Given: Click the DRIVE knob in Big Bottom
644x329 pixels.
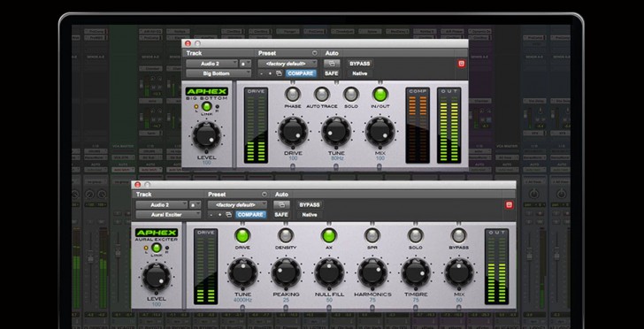Looking at the screenshot, I should pos(293,132).
